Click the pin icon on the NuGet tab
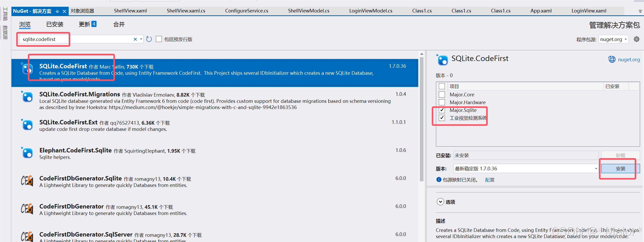 [x=57, y=11]
